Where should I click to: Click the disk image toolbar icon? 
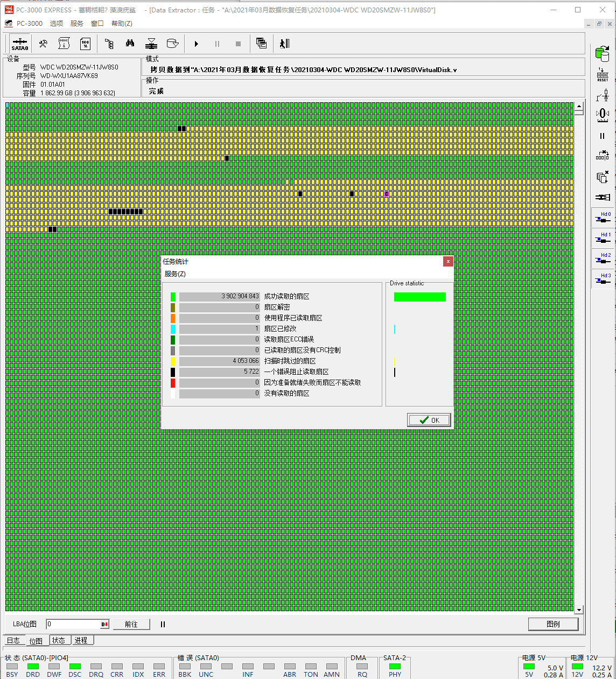[x=172, y=44]
